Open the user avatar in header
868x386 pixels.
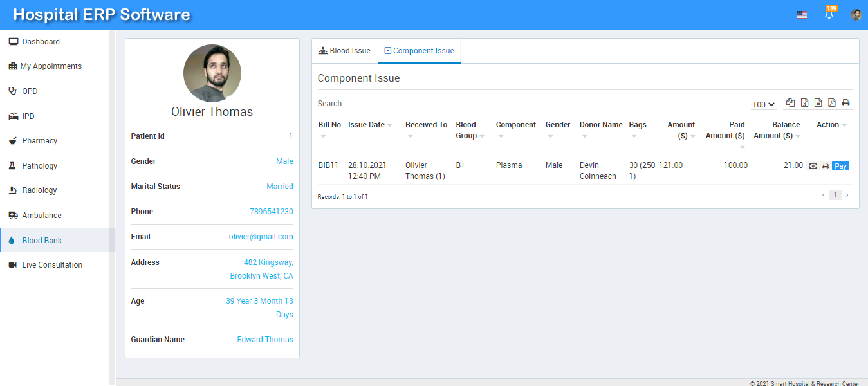pos(856,15)
